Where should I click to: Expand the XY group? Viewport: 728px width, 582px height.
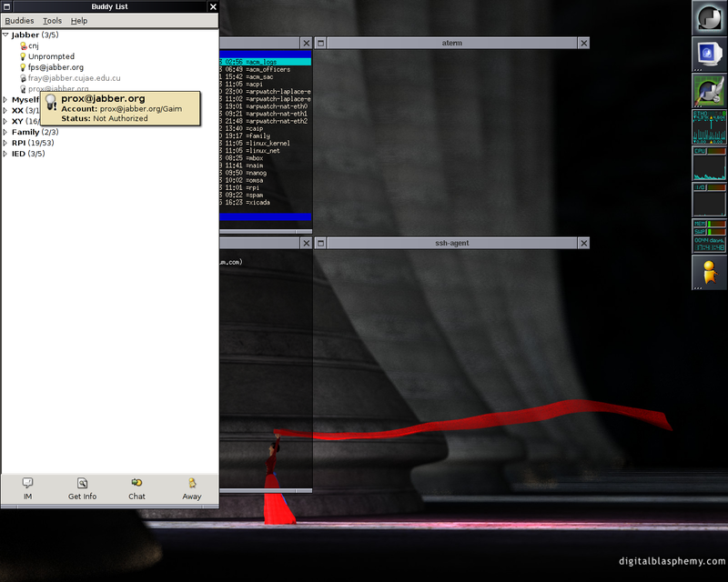pyautogui.click(x=5, y=121)
